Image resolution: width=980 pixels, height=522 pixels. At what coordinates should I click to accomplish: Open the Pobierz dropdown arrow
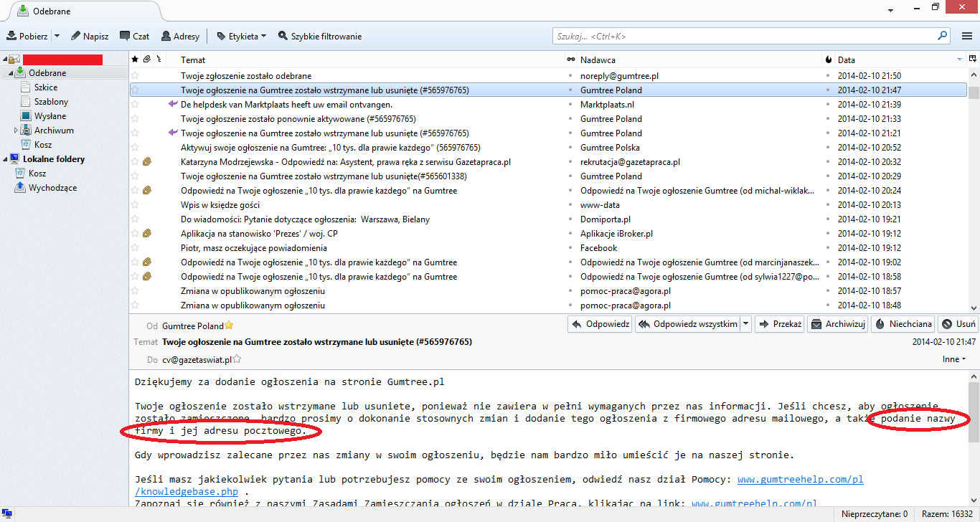coord(57,36)
